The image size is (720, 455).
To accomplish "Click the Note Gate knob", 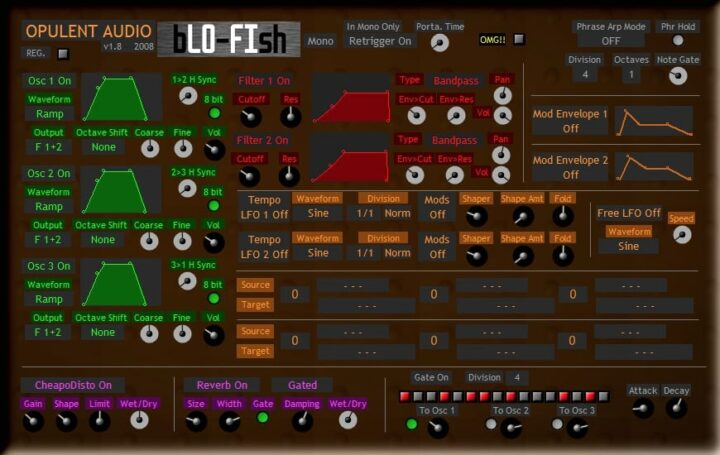I will point(679,75).
